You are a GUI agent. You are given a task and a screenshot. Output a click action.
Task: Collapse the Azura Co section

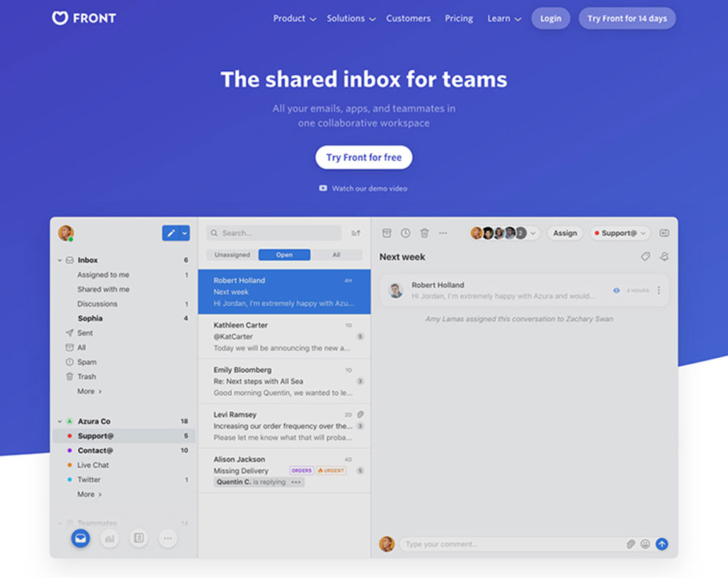click(60, 421)
